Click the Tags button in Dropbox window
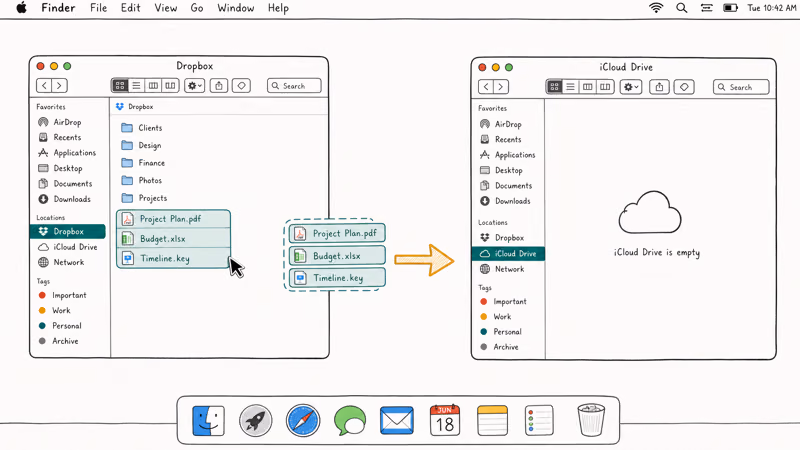The image size is (800, 450). 241,86
